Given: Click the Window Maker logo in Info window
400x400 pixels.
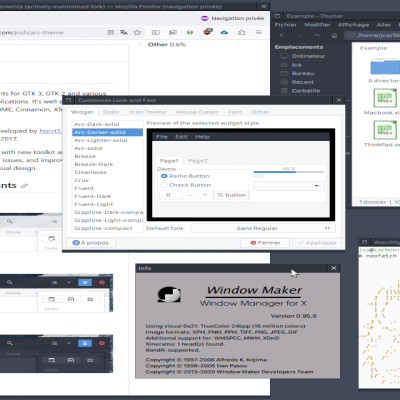Looking at the screenshot, I should [169, 294].
